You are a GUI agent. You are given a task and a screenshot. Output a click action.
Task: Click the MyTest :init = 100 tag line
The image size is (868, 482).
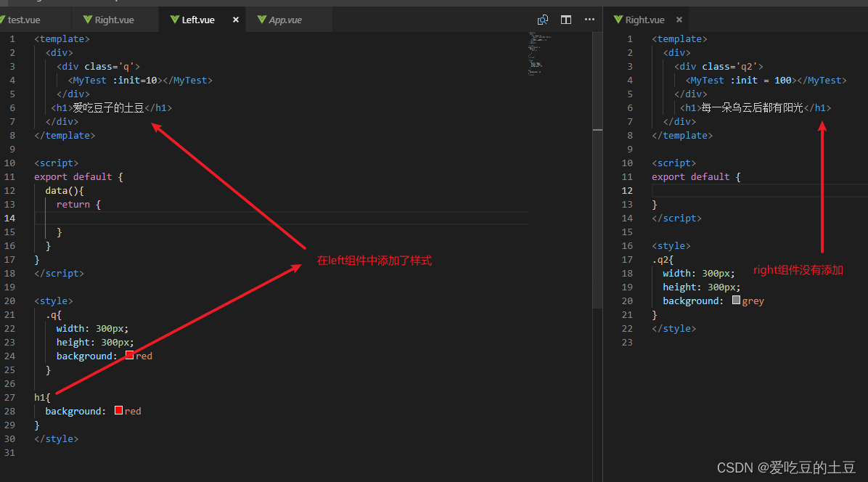pos(766,81)
